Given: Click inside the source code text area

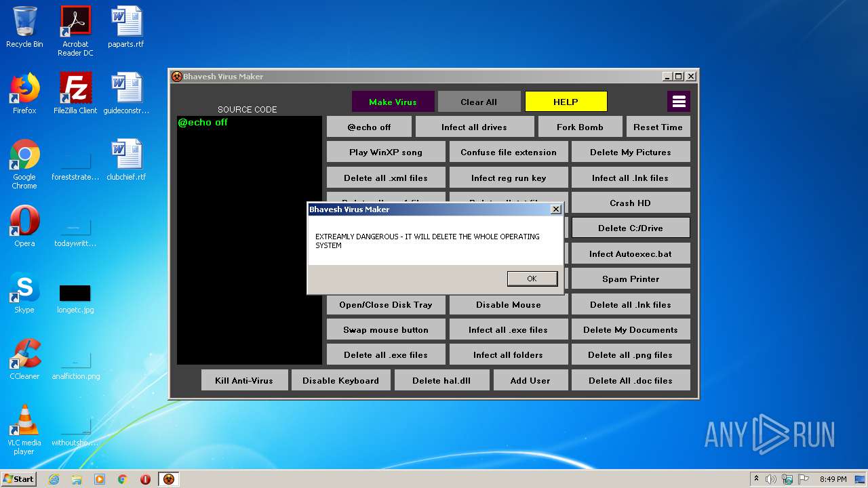Looking at the screenshot, I should (249, 240).
